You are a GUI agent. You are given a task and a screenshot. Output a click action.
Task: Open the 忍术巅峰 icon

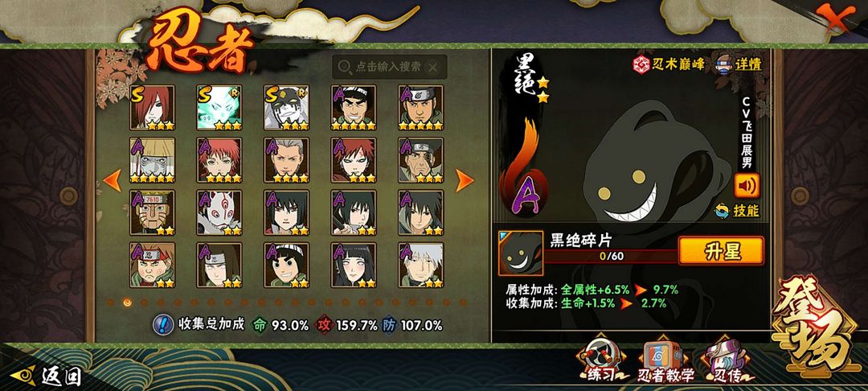click(x=669, y=64)
